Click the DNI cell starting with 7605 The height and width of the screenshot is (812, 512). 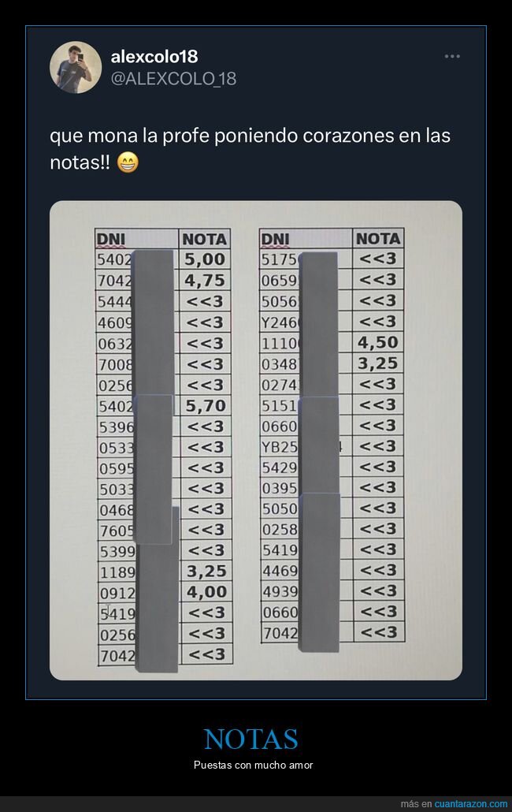pos(117,530)
